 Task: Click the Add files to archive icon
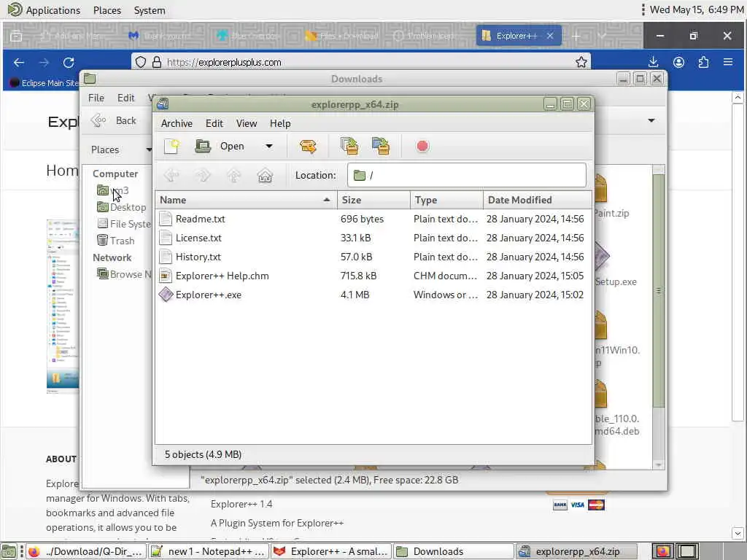tap(349, 146)
